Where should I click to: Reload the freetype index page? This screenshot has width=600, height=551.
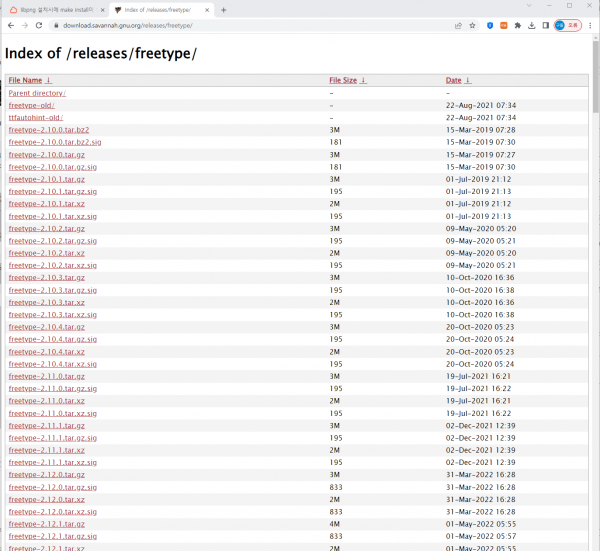(39, 25)
